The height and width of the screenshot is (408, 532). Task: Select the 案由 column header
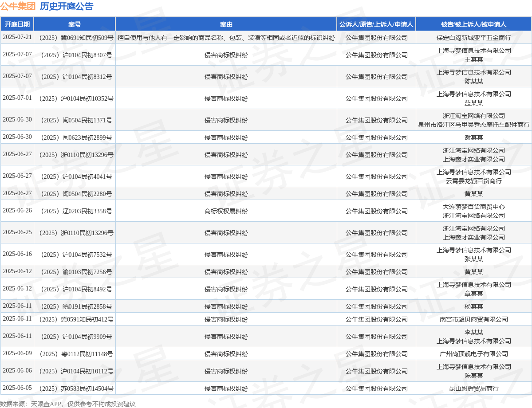coord(226,24)
